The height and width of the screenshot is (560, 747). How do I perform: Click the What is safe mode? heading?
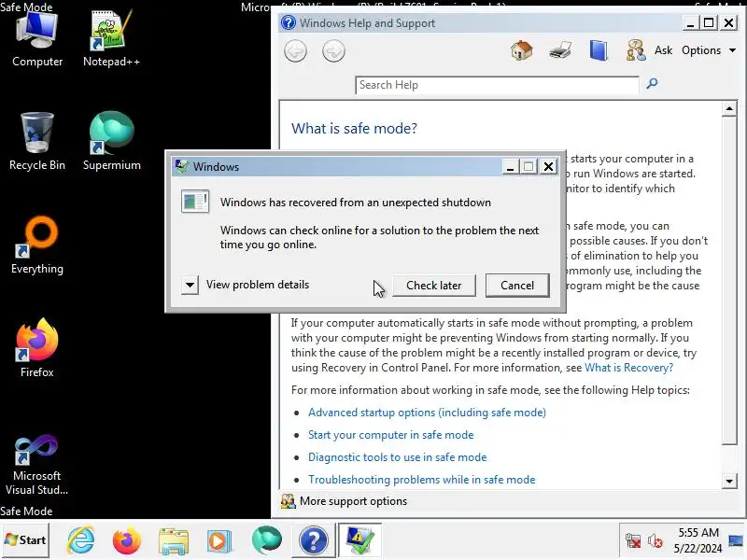coord(354,128)
